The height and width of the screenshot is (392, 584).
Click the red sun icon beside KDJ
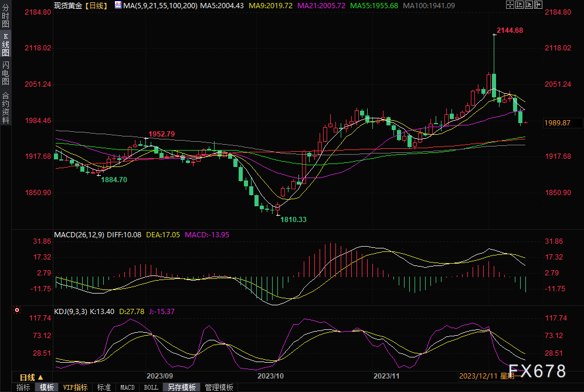[x=17, y=310]
